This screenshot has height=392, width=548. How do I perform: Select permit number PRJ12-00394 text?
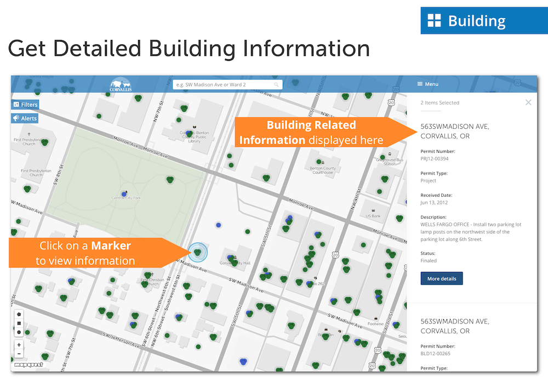click(435, 159)
